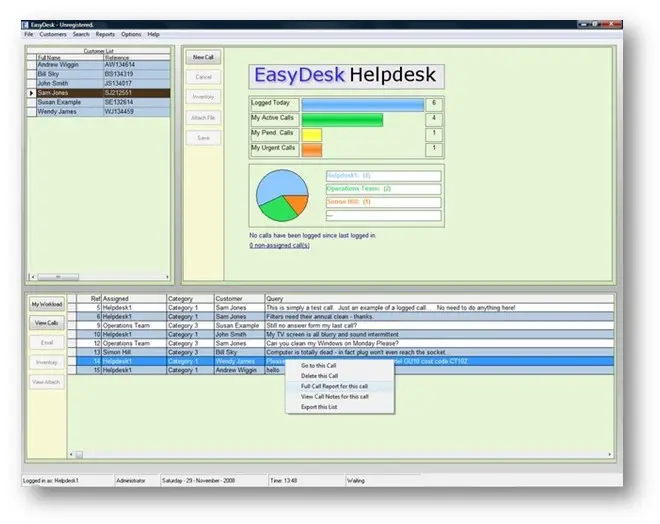Open the Search menu
Viewport: 660px width, 524px height.
(81, 34)
